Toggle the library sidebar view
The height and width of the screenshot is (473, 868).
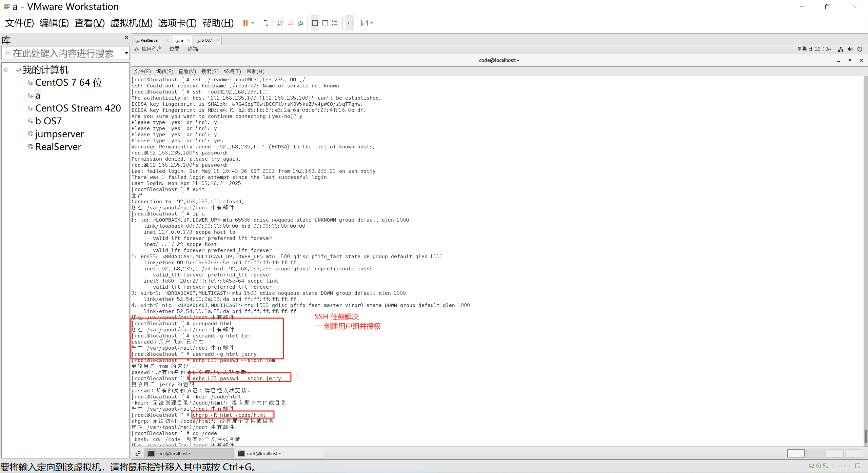(x=315, y=23)
